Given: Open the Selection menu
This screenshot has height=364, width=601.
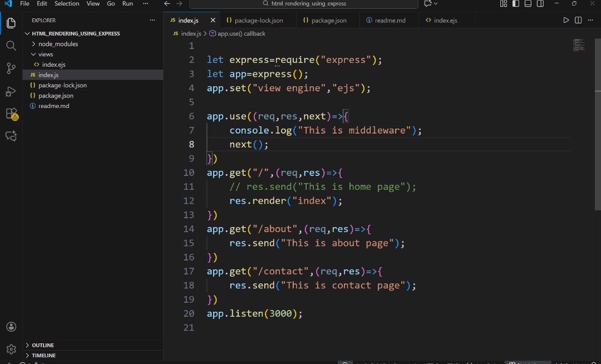Looking at the screenshot, I should [67, 3].
